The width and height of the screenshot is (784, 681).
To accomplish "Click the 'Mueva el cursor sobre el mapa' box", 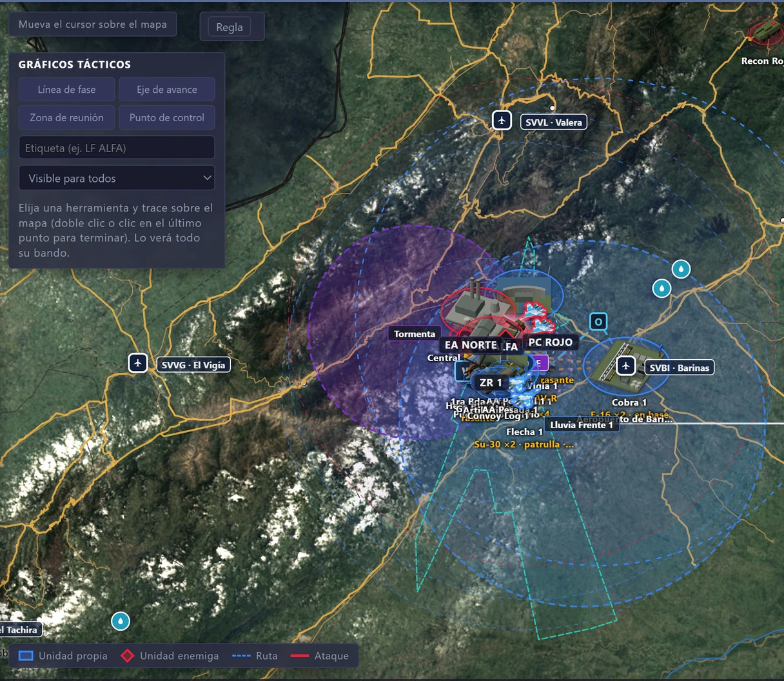I will click(92, 25).
